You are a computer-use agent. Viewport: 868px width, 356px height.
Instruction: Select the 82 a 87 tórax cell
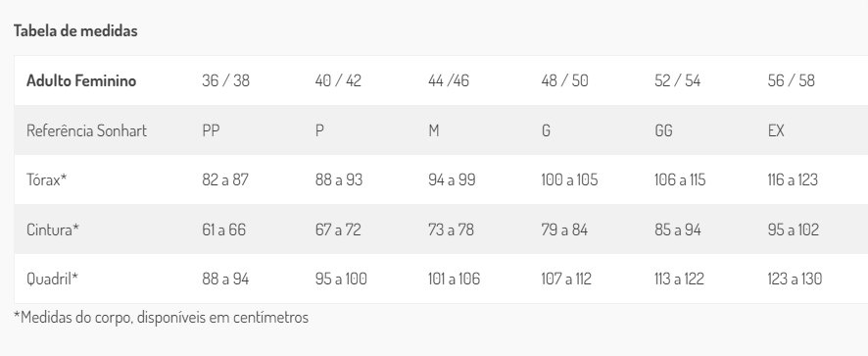(225, 179)
